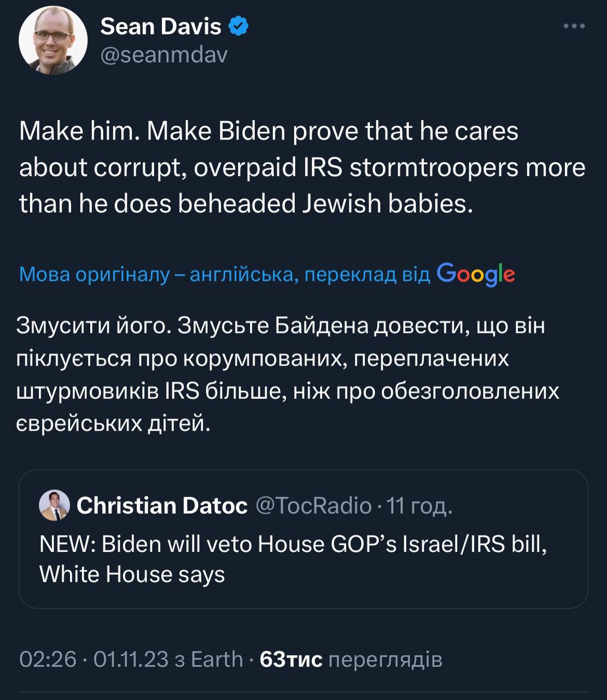Click the word "переглядів" beside view count
The width and height of the screenshot is (607, 700).
point(385,659)
